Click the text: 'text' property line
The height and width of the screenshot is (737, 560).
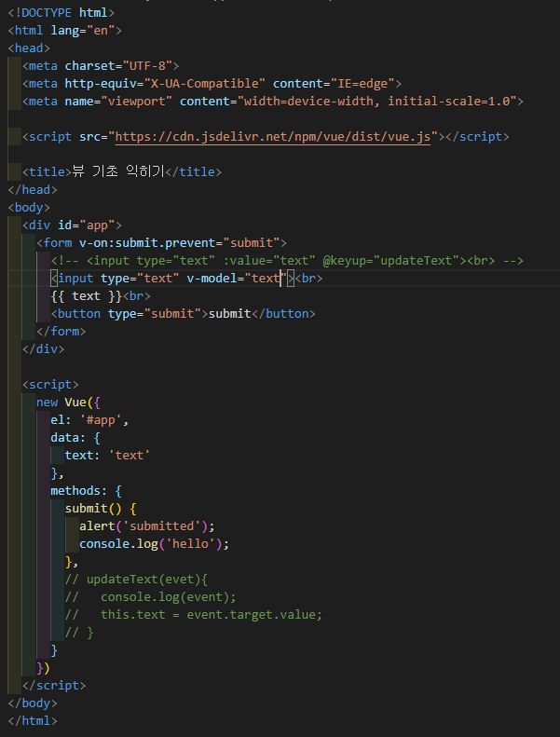[x=108, y=456]
